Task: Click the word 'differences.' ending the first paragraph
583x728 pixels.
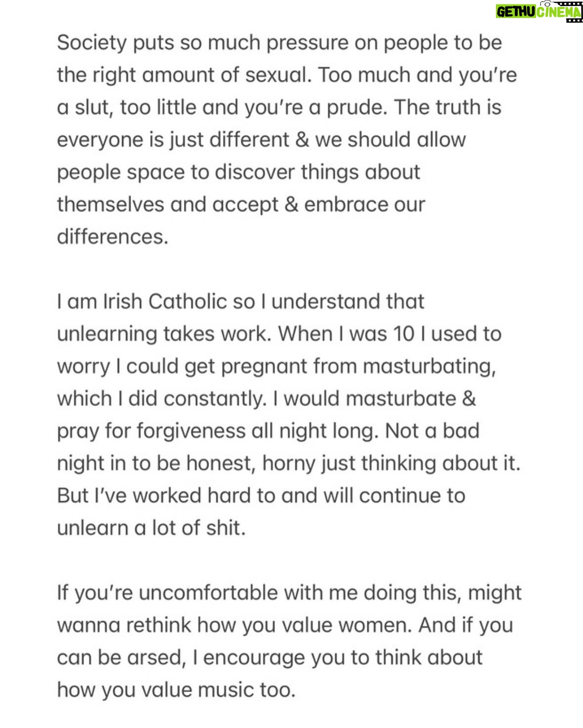Action: 113,237
